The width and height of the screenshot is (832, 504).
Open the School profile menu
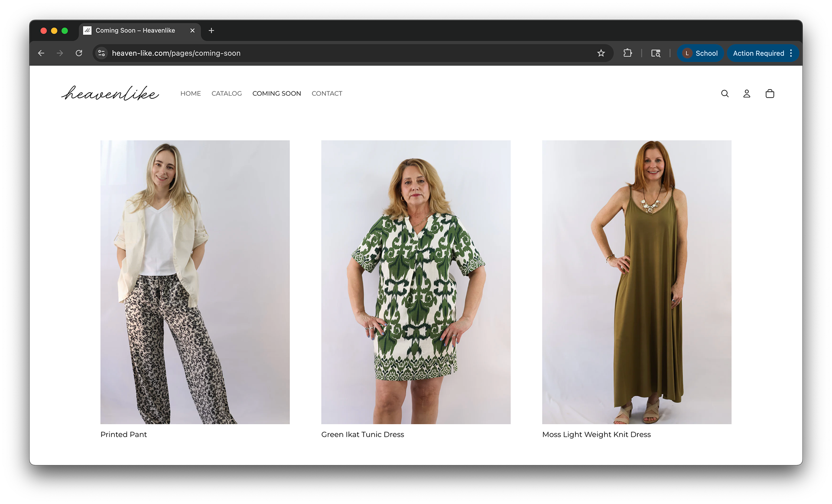[700, 53]
